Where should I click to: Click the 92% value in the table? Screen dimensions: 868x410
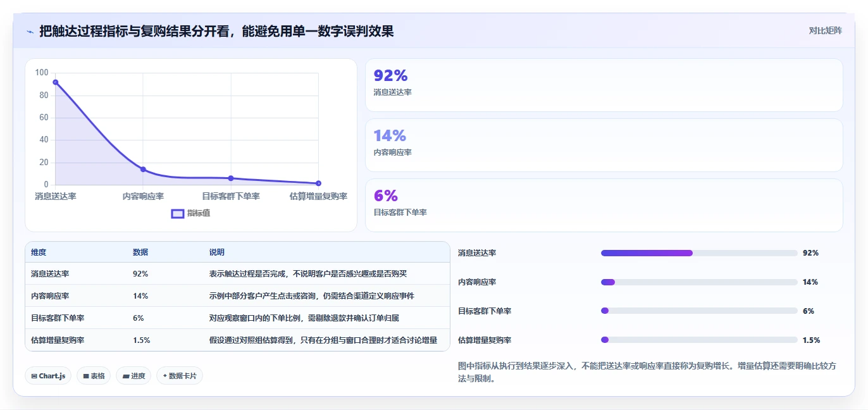pyautogui.click(x=140, y=274)
